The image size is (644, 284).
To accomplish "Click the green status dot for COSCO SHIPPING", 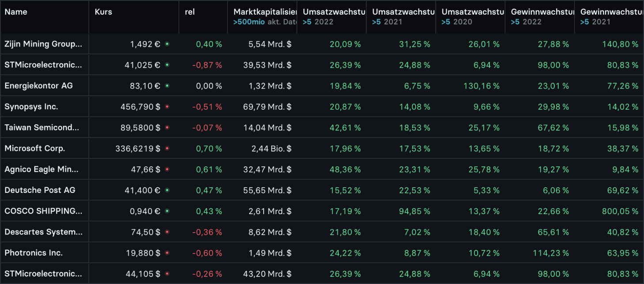I will click(167, 211).
